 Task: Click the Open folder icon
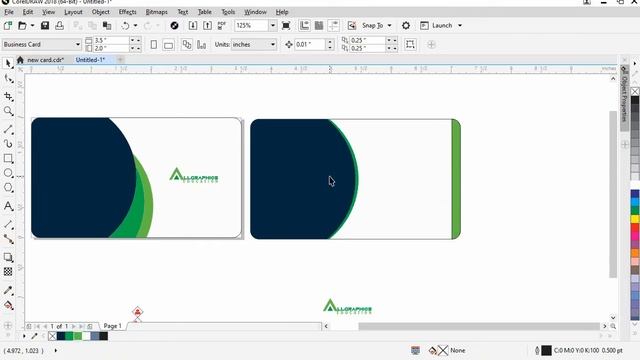22,25
